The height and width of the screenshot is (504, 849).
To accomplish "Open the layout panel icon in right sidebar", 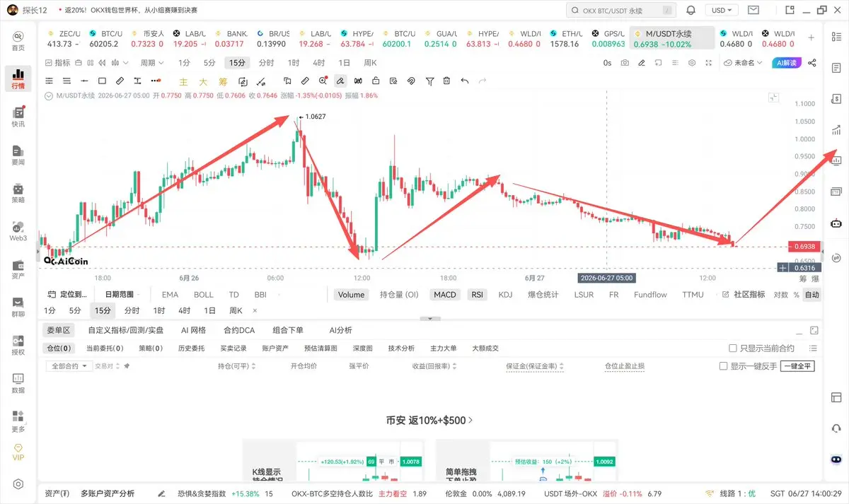I will point(836,399).
